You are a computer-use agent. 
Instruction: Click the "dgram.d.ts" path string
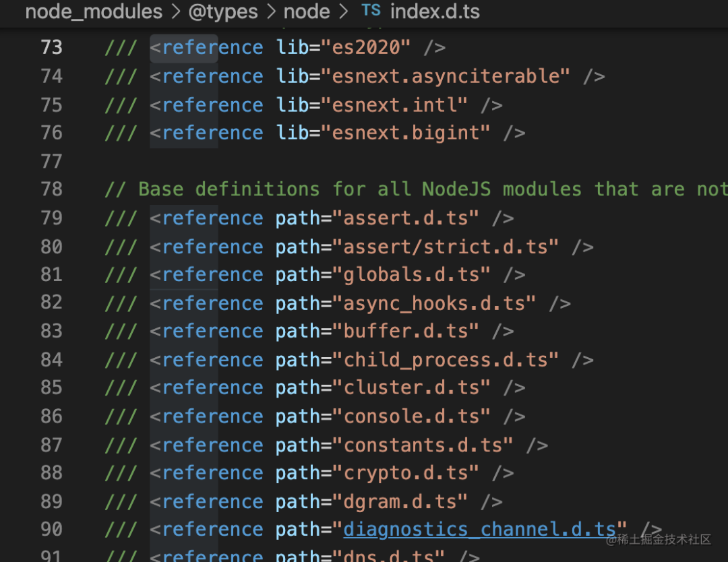tap(400, 501)
